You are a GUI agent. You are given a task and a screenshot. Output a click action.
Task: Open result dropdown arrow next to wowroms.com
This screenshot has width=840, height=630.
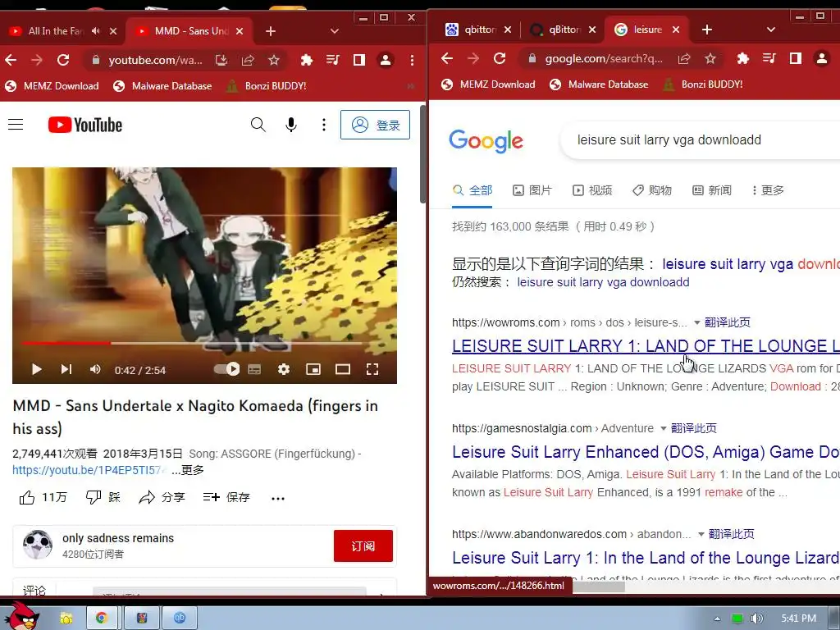tap(697, 322)
